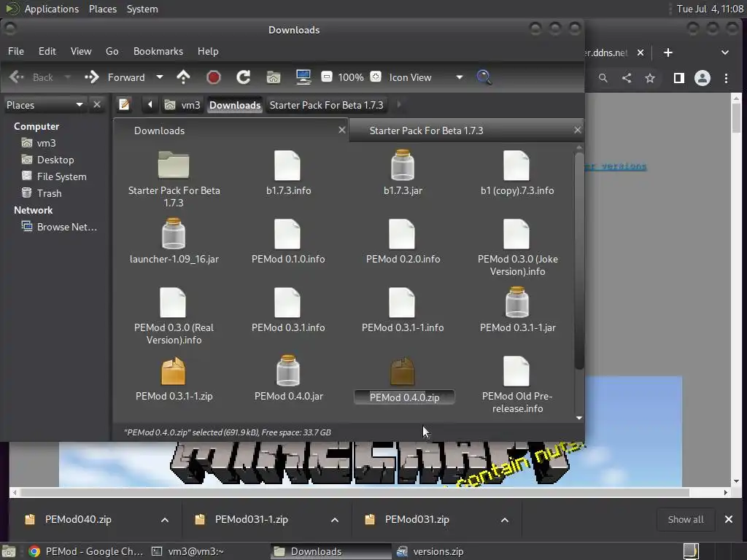This screenshot has height=560, width=747.
Task: Open the Applications menu in top panel
Action: point(52,9)
